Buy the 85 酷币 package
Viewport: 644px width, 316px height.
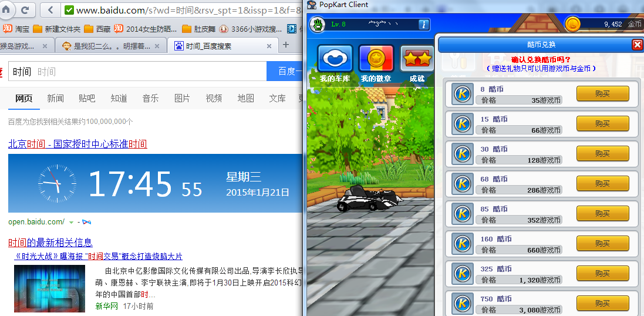tap(602, 214)
